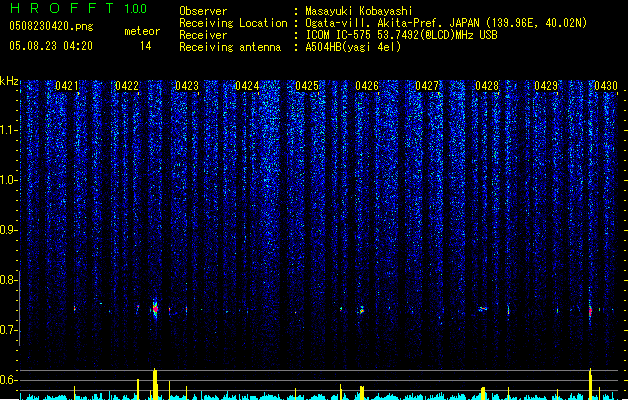Click the meteor count value 14
Screen dimensions: 629x400
[x=146, y=46]
